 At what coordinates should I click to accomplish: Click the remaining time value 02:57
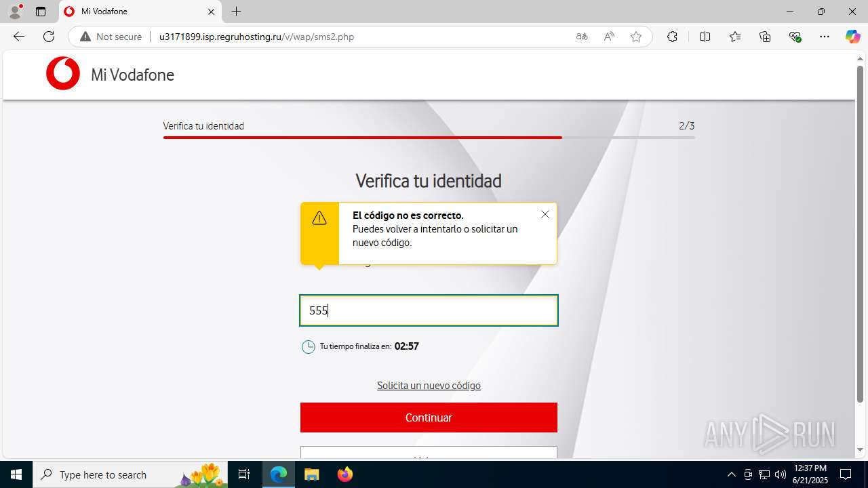(x=407, y=346)
